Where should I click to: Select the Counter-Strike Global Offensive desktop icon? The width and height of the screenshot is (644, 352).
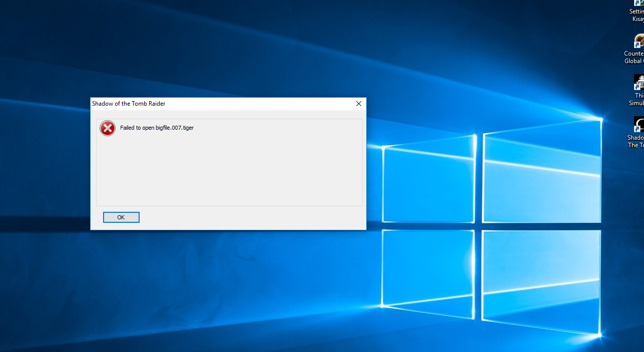click(x=639, y=41)
